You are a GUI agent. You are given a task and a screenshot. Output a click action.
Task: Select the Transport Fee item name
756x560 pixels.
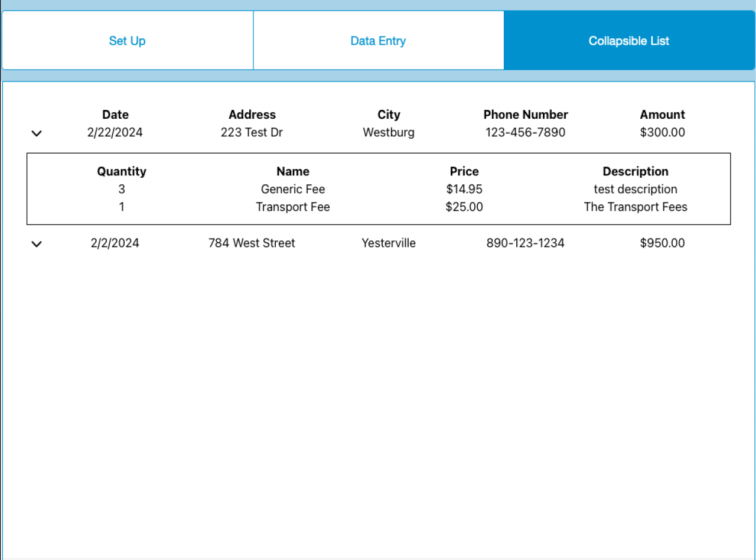click(293, 207)
